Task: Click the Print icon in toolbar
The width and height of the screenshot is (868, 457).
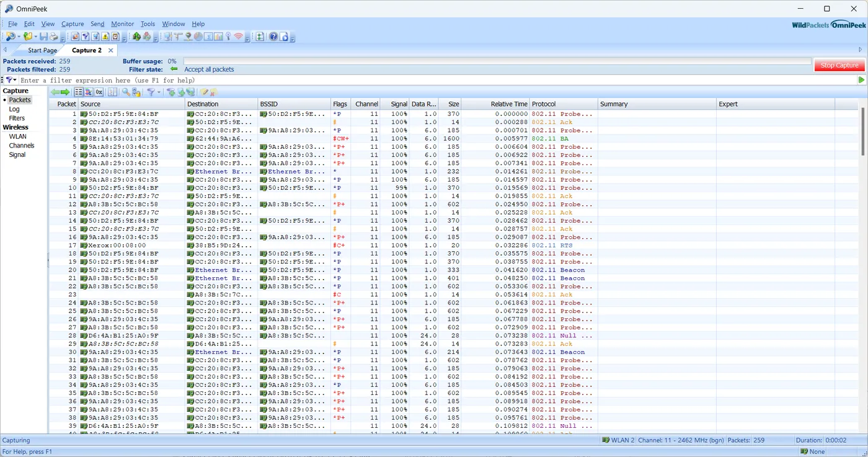Action: pos(54,37)
